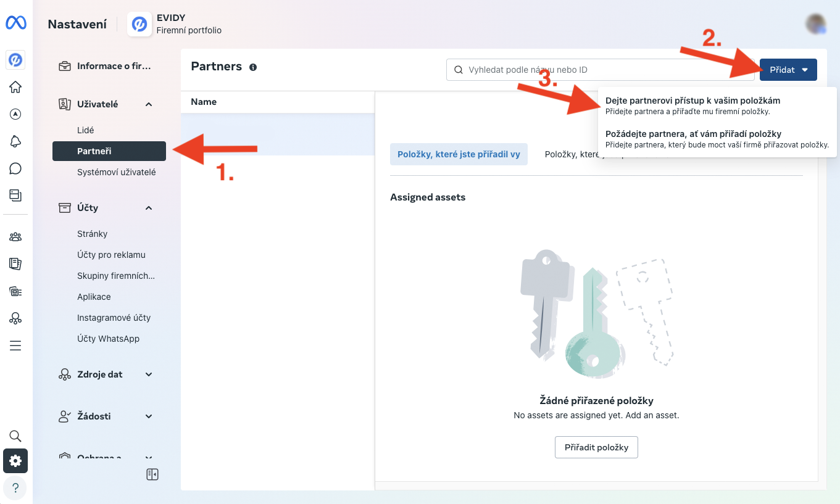Click the Přiřadit položky button

point(596,447)
